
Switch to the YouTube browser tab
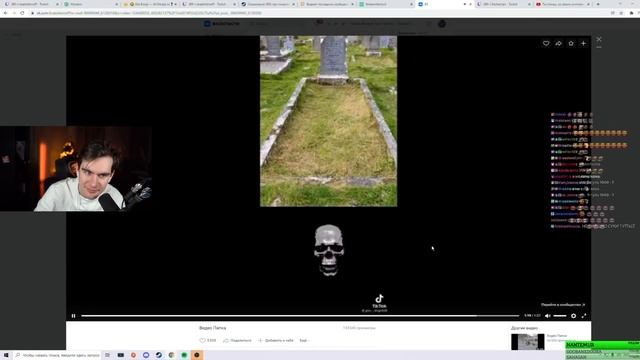(563, 4)
